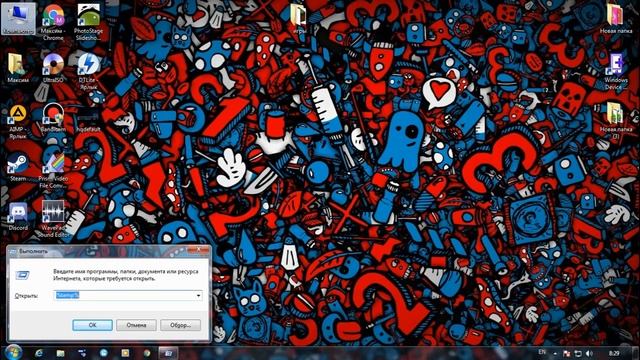Open the Максим - Chrome shortcut
Screen dimensions: 640x360
53,22
